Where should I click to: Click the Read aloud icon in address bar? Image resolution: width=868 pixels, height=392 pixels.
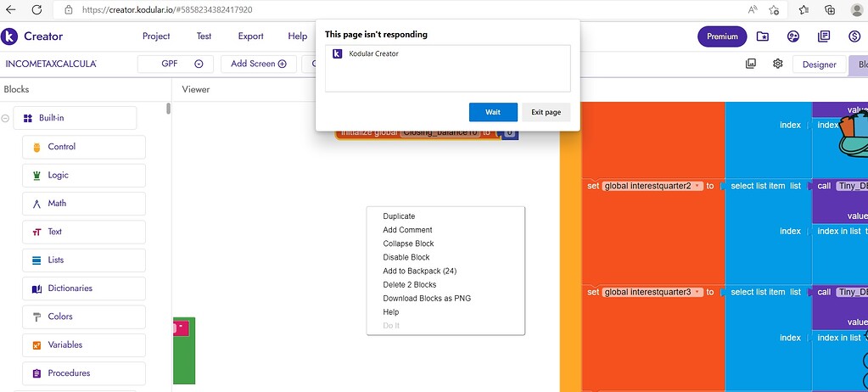(x=753, y=9)
